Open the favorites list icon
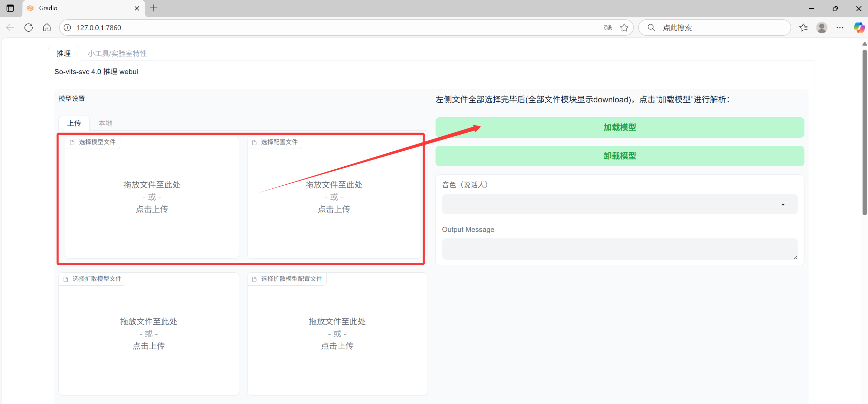This screenshot has height=404, width=868. click(803, 28)
